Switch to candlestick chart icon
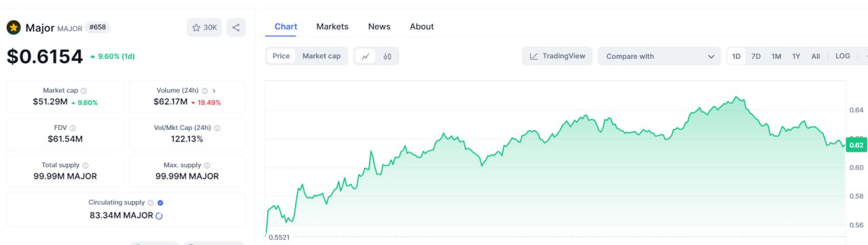Screen dimensions: 868x245 (387, 56)
